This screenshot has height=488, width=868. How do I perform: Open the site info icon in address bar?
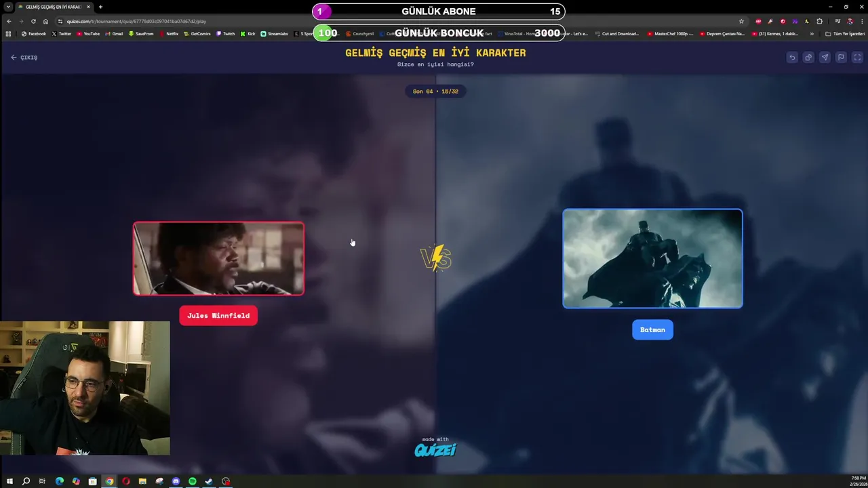pos(60,21)
